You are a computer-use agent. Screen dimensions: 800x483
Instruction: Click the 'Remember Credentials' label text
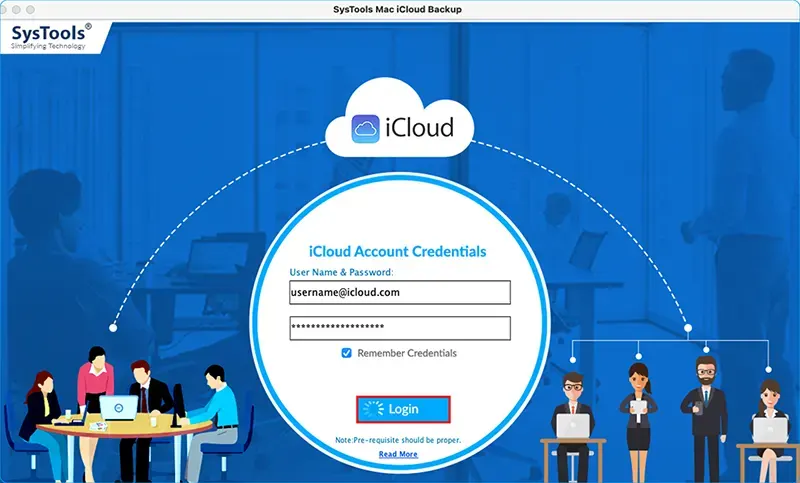click(407, 353)
